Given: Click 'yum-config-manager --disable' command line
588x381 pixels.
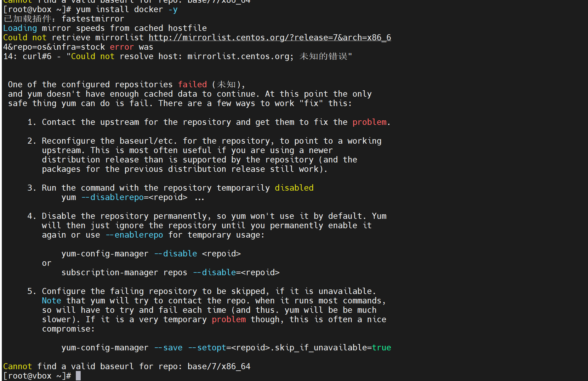Looking at the screenshot, I should (x=151, y=254).
